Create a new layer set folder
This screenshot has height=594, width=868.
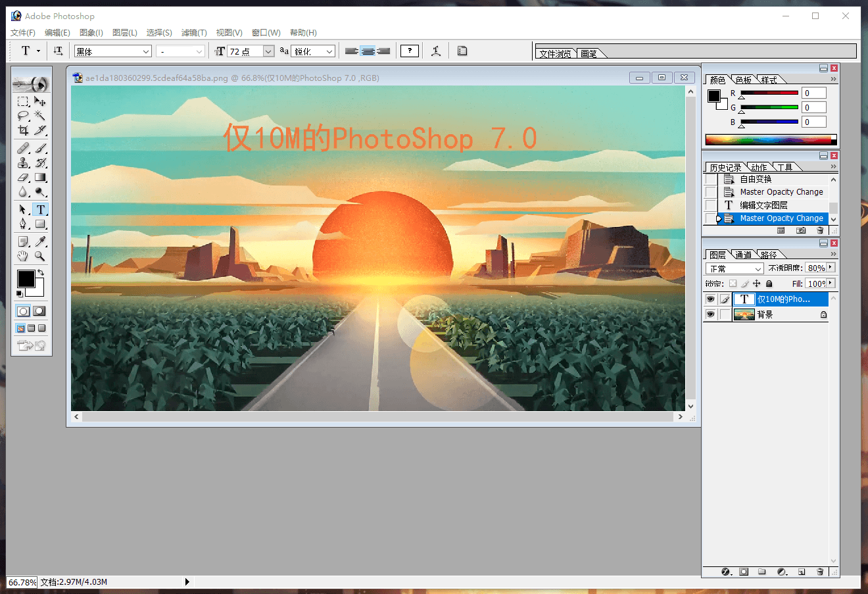click(x=761, y=572)
